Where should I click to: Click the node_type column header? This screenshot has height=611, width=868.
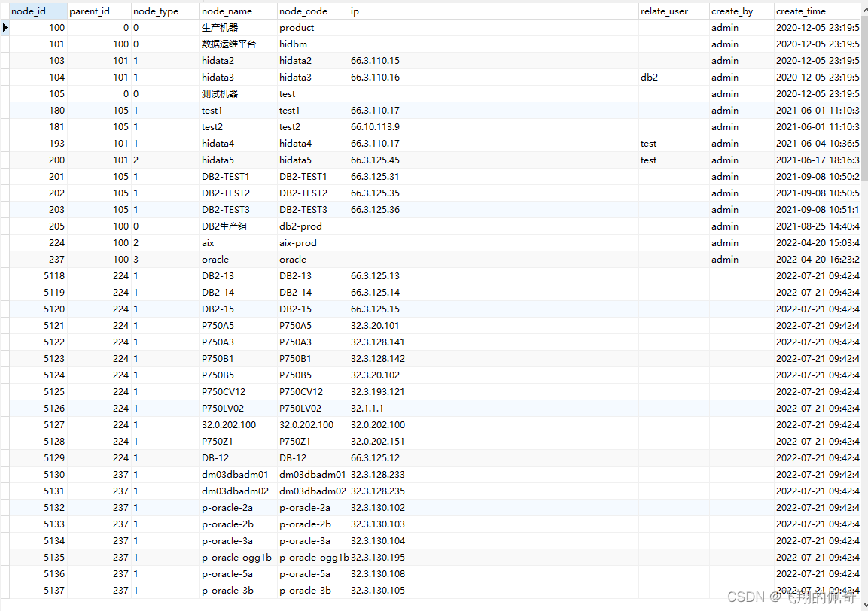(165, 11)
